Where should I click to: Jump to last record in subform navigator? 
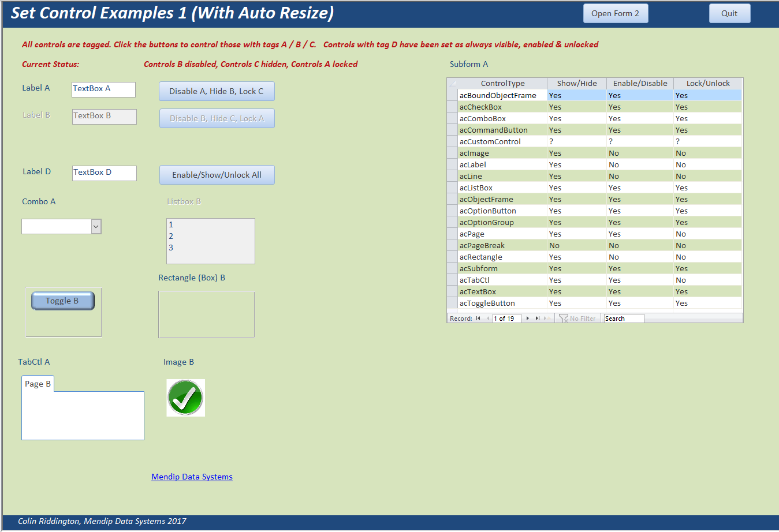pos(537,319)
